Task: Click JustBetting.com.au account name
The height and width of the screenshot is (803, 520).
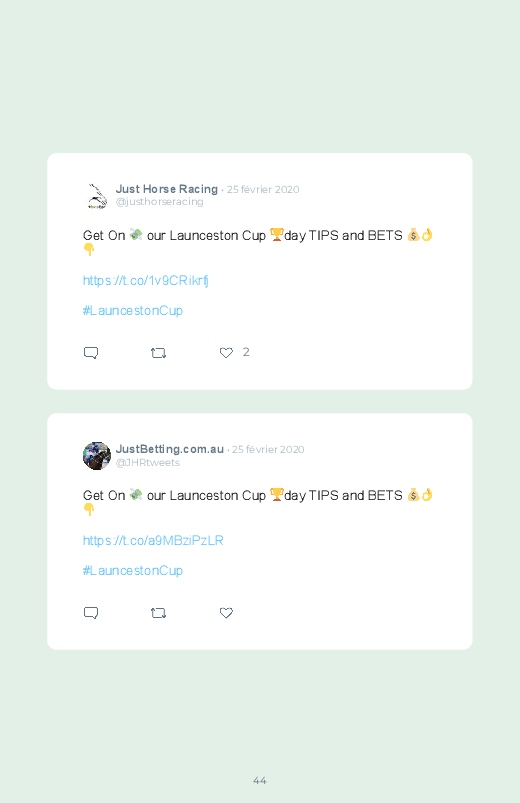Action: [x=170, y=449]
